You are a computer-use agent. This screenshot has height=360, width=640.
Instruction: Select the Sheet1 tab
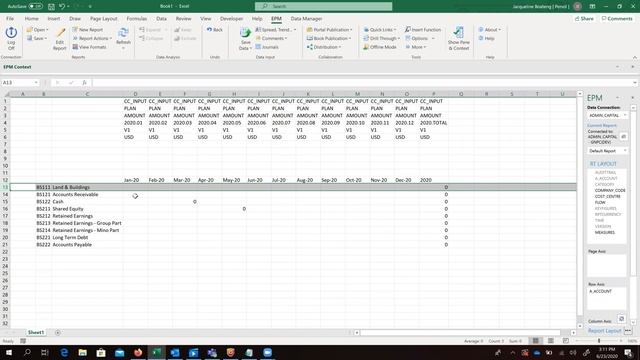(36, 333)
